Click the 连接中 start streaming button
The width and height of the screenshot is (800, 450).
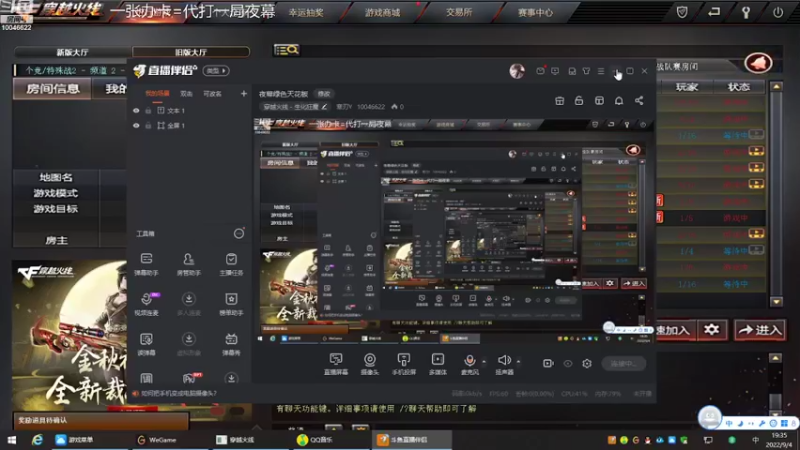pos(623,363)
